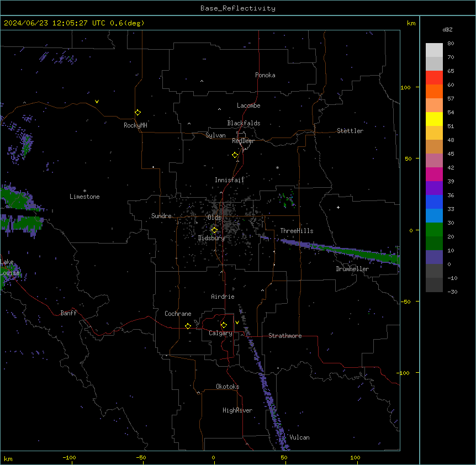Pick the slate purple 10 dBZ legend color
This screenshot has width=476, height=465.
(434, 257)
